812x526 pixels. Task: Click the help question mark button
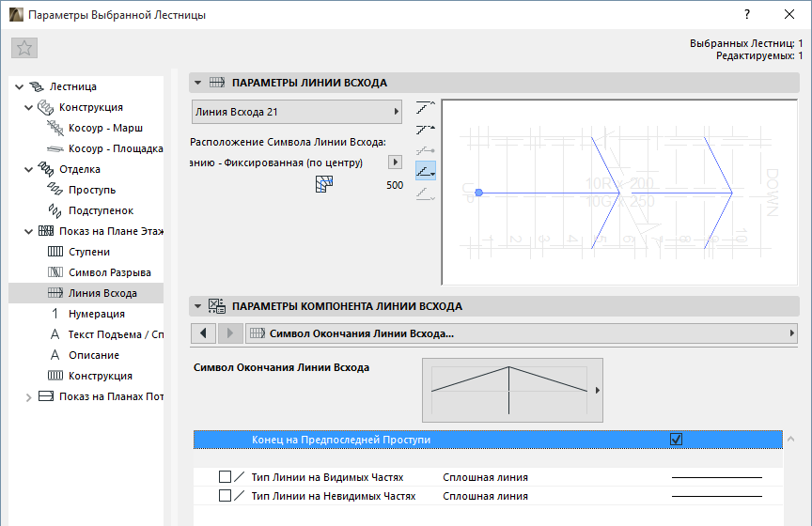coord(747,14)
